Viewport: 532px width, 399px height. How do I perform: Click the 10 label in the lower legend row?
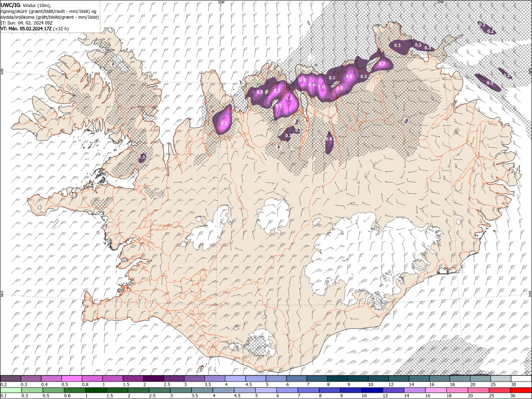[x=364, y=396]
